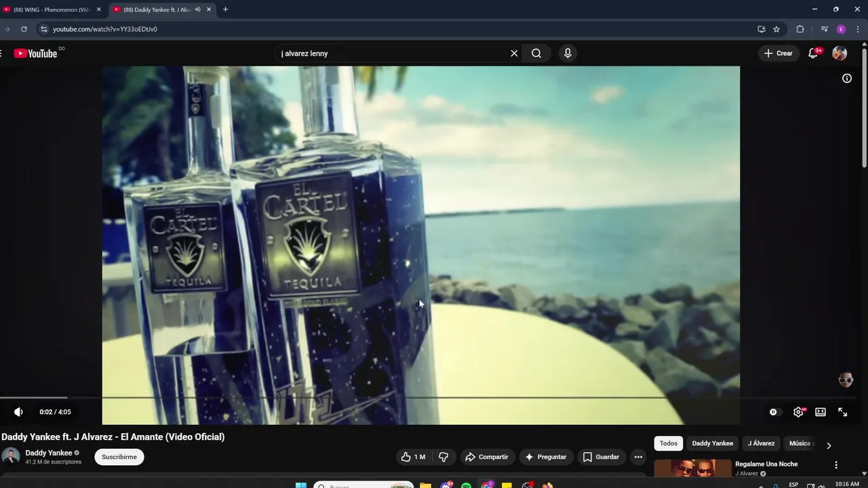
Task: Open the notifications bell
Action: pyautogui.click(x=813, y=54)
